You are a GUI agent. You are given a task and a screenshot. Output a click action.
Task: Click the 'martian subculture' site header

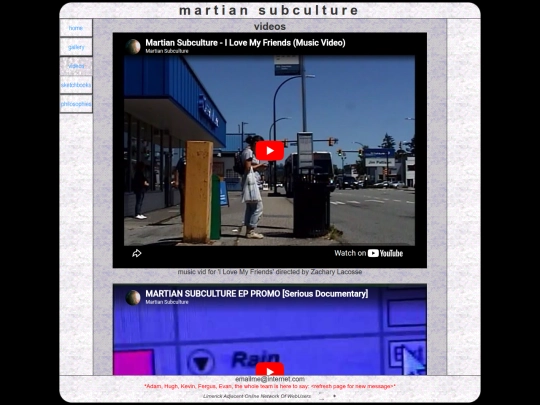click(x=269, y=10)
